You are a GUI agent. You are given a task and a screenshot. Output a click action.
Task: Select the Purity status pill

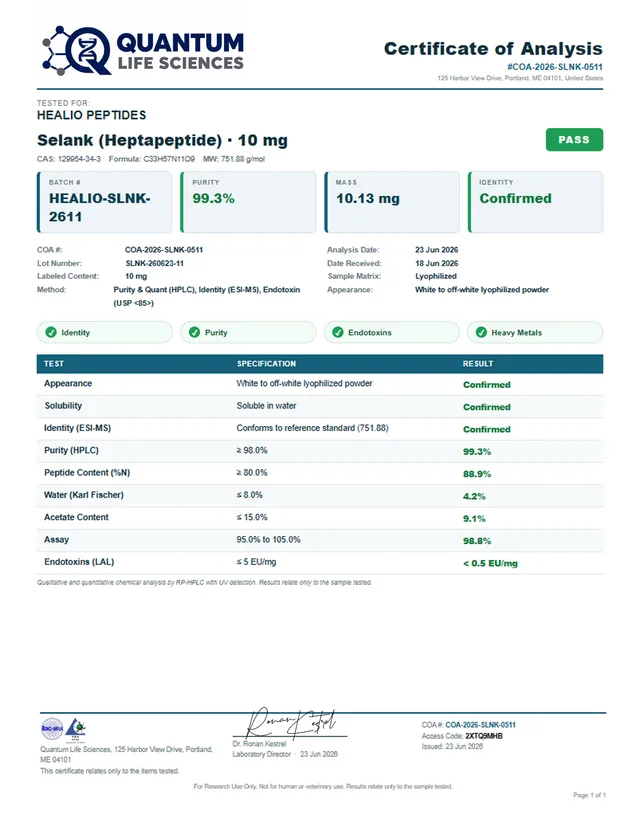248,332
